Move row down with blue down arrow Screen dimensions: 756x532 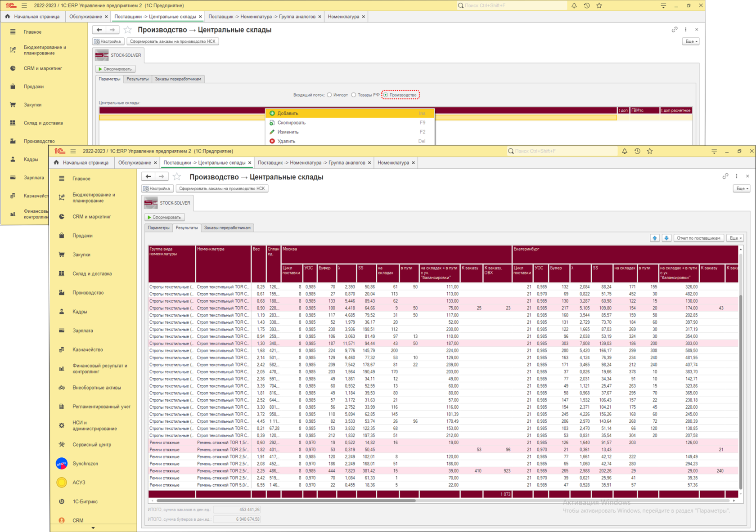[x=666, y=238]
